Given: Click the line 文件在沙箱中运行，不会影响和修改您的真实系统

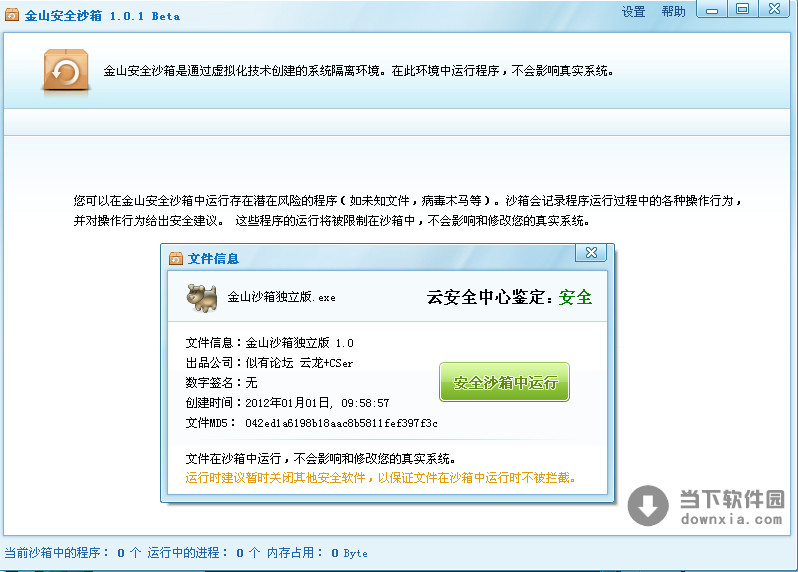Looking at the screenshot, I should [x=320, y=459].
